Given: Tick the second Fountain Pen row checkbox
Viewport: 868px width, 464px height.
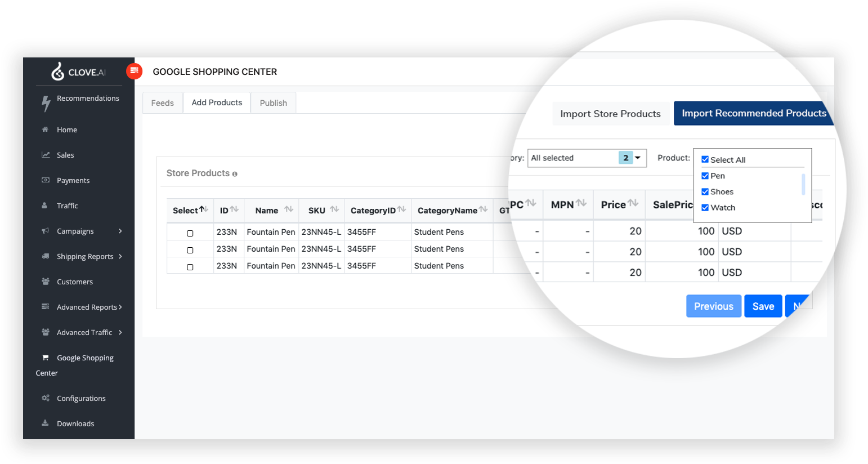Looking at the screenshot, I should point(190,250).
